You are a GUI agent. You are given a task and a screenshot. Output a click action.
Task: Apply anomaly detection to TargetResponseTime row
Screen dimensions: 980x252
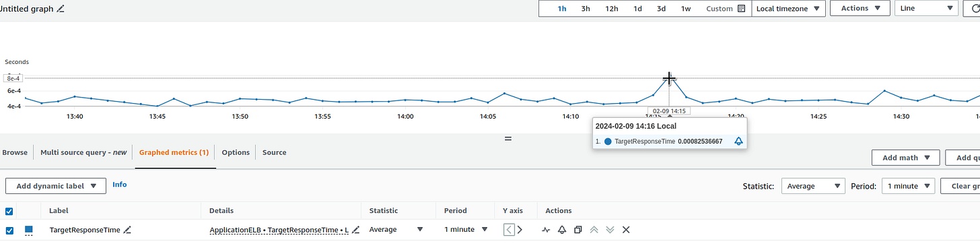pos(547,230)
